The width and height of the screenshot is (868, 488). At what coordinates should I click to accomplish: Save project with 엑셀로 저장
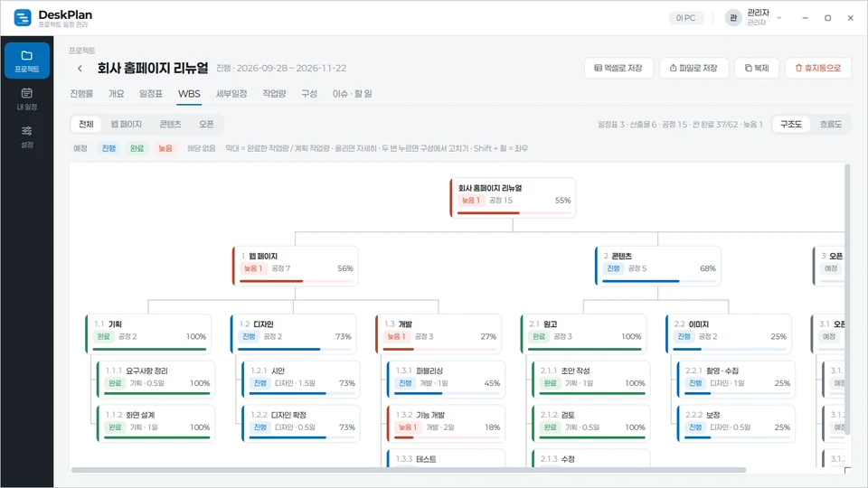point(618,68)
